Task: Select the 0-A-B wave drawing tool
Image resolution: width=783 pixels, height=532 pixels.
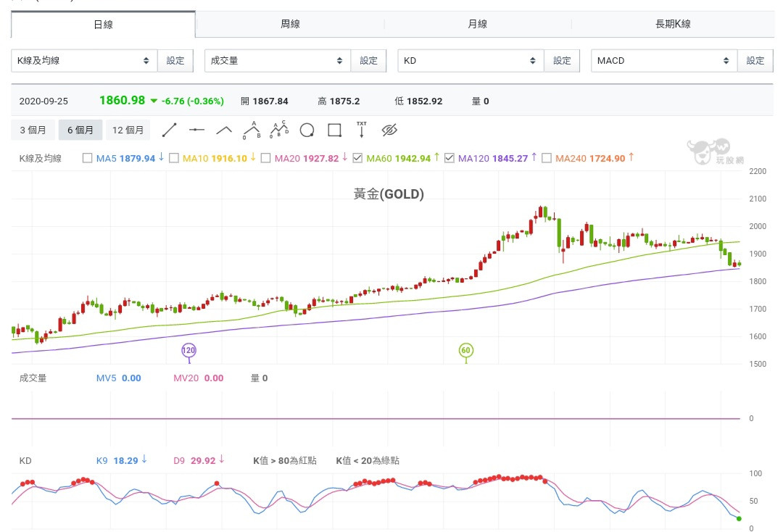Action: (252, 130)
